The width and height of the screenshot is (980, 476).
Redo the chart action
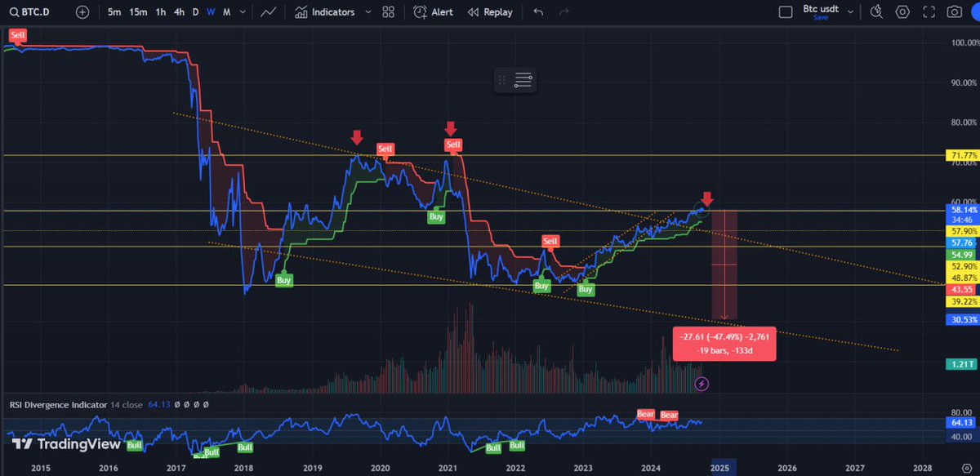[563, 12]
